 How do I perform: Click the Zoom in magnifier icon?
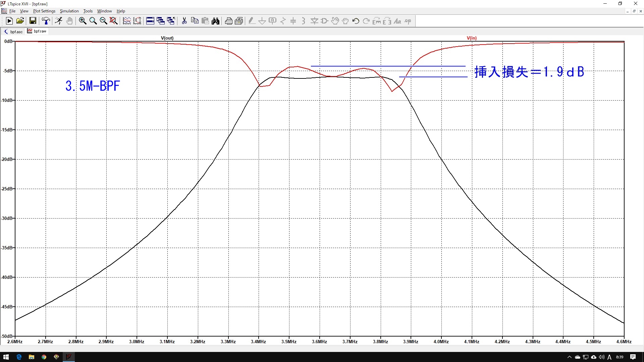[83, 21]
